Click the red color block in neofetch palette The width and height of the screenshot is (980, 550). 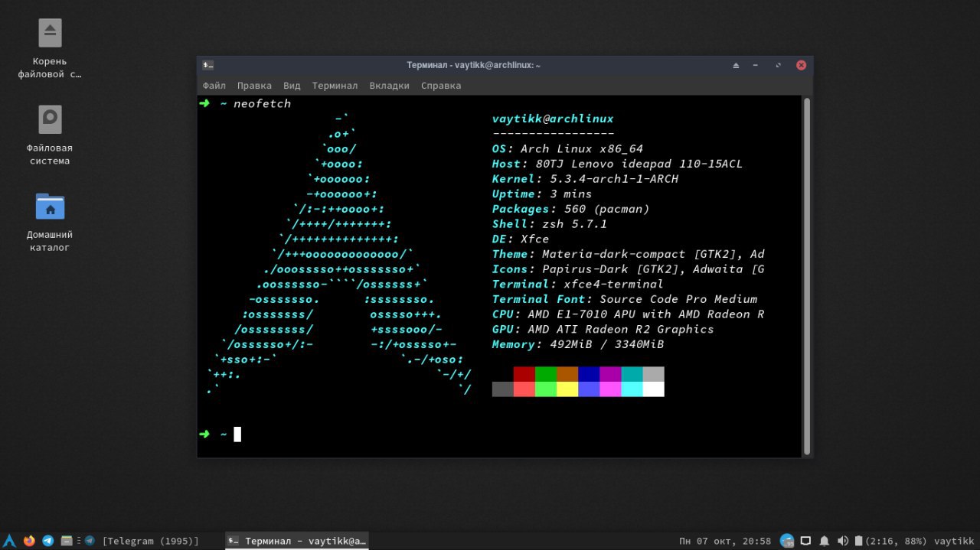pyautogui.click(x=524, y=374)
